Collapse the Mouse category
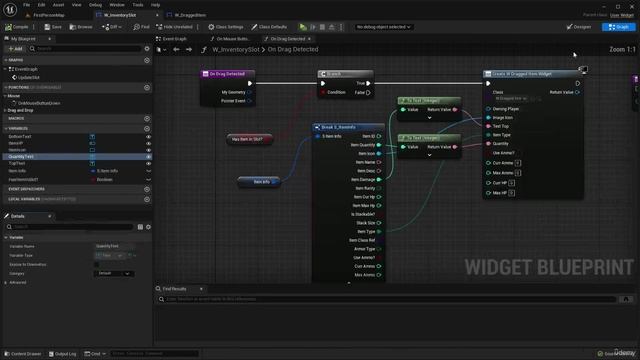The height and width of the screenshot is (360, 640). click(x=5, y=96)
